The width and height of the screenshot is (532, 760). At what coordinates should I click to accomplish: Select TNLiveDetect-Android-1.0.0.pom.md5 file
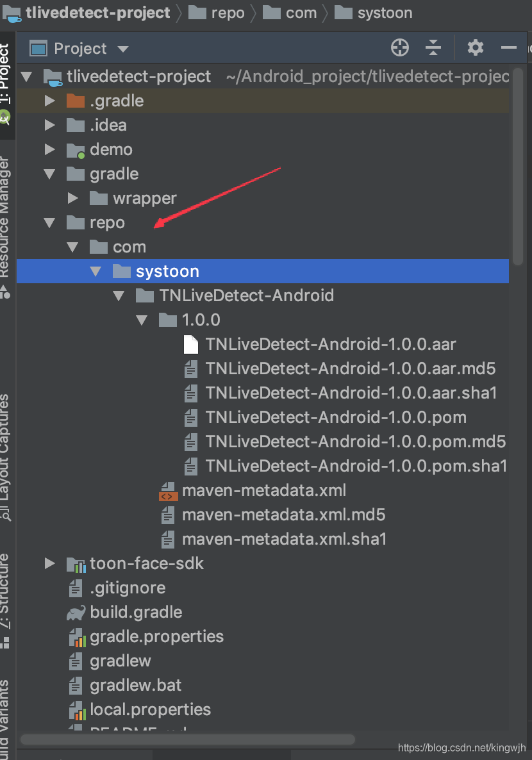click(x=356, y=442)
